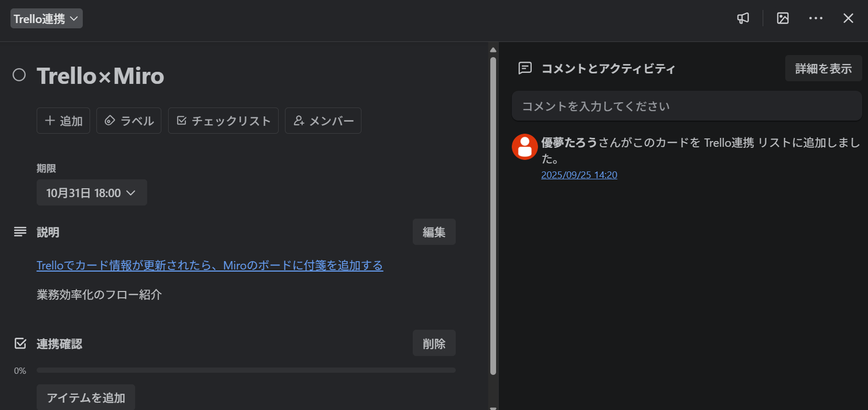Click 優夢たろう's avatar in activity feed
Image resolution: width=868 pixels, height=410 pixels.
(x=524, y=147)
